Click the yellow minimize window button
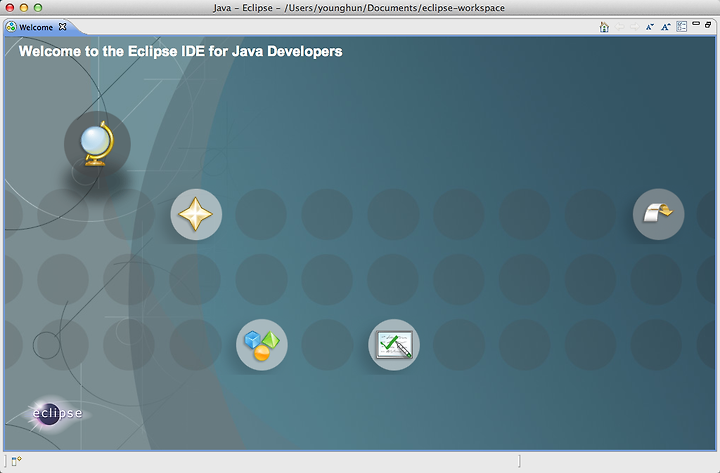The image size is (720, 473). pos(24,7)
